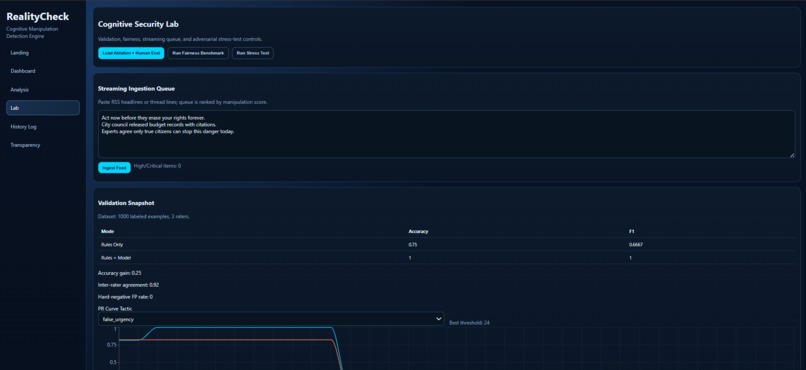Image resolution: width=806 pixels, height=370 pixels.
Task: Click the Ingest Feed button
Action: tap(114, 168)
